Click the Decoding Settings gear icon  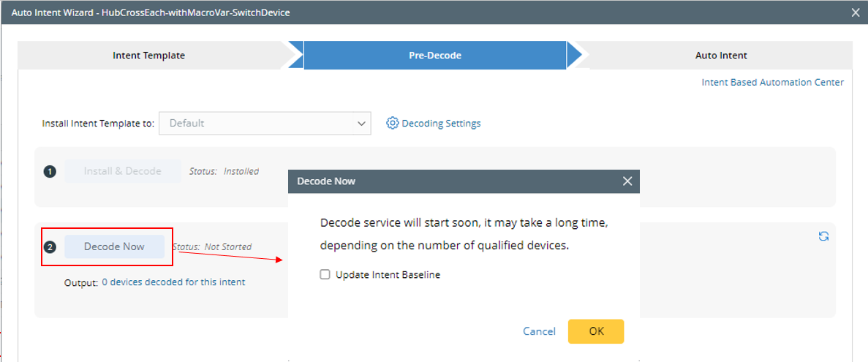pos(393,123)
